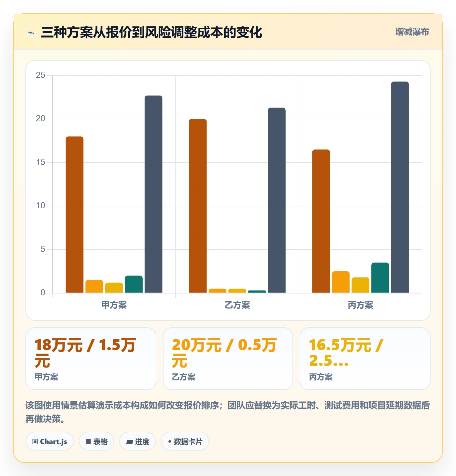Click the yellow bar in 甲方案 group

[x=114, y=288]
